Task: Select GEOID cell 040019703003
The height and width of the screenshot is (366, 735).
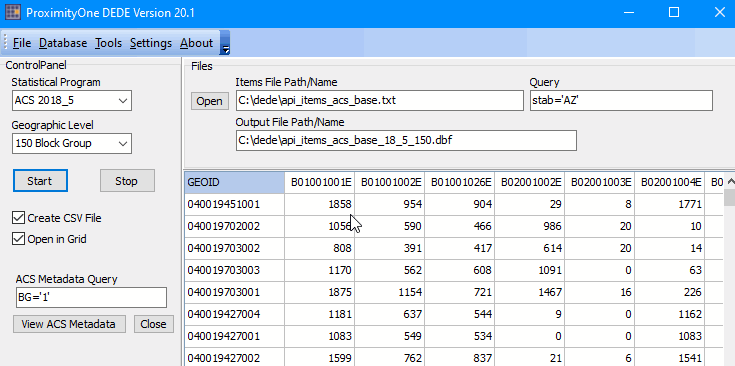Action: tap(234, 270)
